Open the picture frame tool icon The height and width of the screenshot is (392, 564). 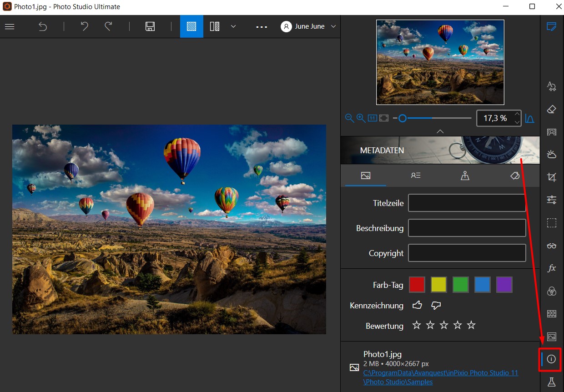(x=552, y=337)
